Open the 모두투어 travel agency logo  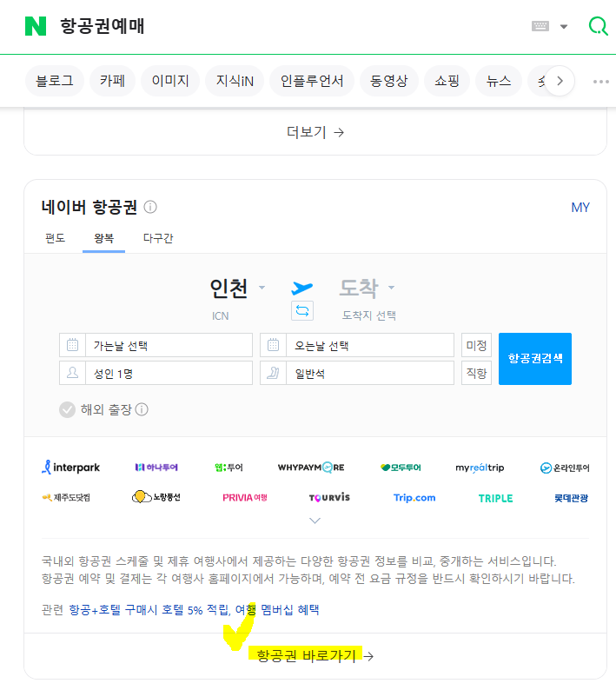(x=401, y=468)
